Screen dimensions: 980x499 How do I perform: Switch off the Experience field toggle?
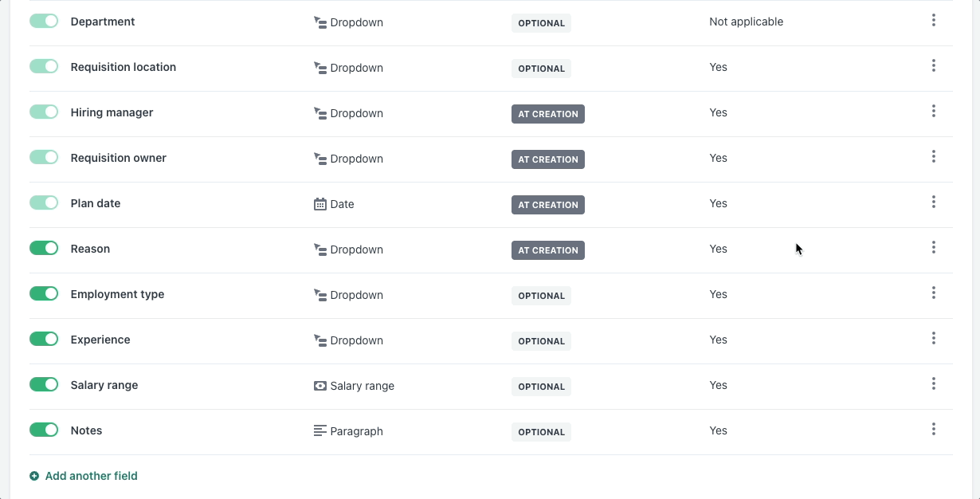pyautogui.click(x=44, y=340)
